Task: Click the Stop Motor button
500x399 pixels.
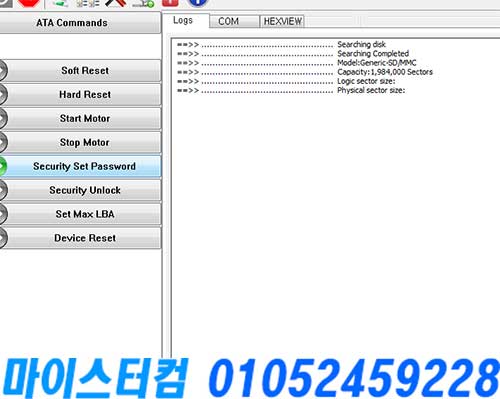Action: [80, 142]
